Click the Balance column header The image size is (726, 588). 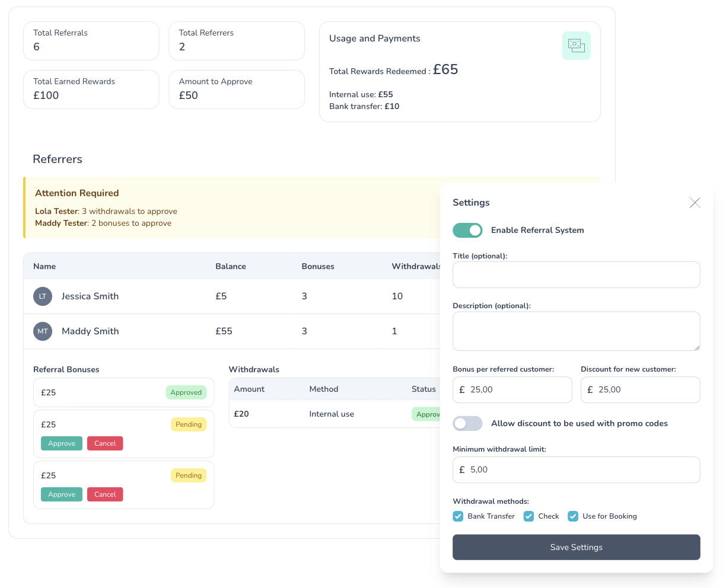(231, 266)
